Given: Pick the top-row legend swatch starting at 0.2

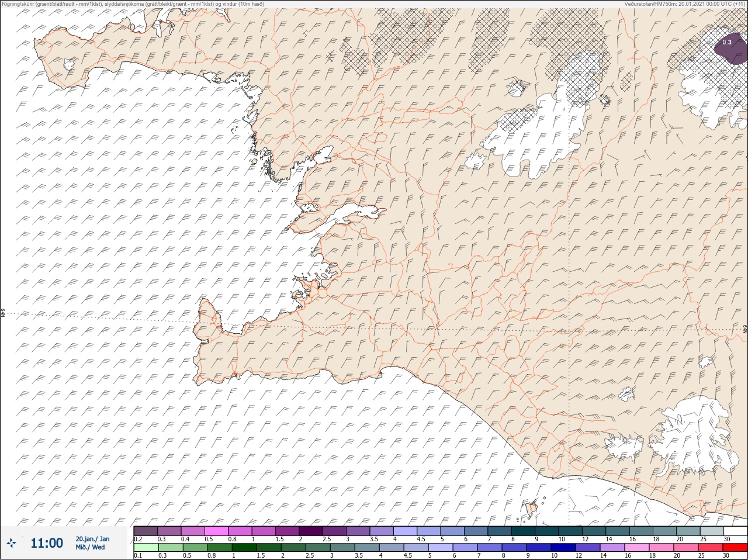Looking at the screenshot, I should [x=146, y=531].
